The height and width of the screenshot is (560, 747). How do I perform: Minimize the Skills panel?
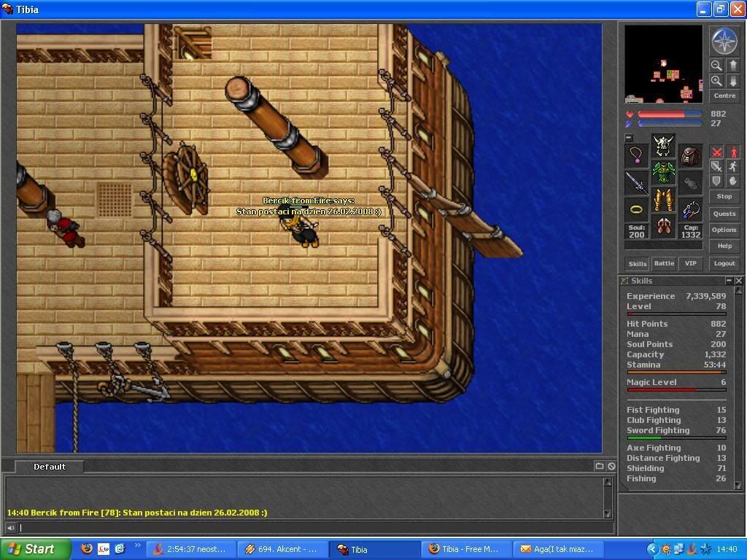[729, 281]
